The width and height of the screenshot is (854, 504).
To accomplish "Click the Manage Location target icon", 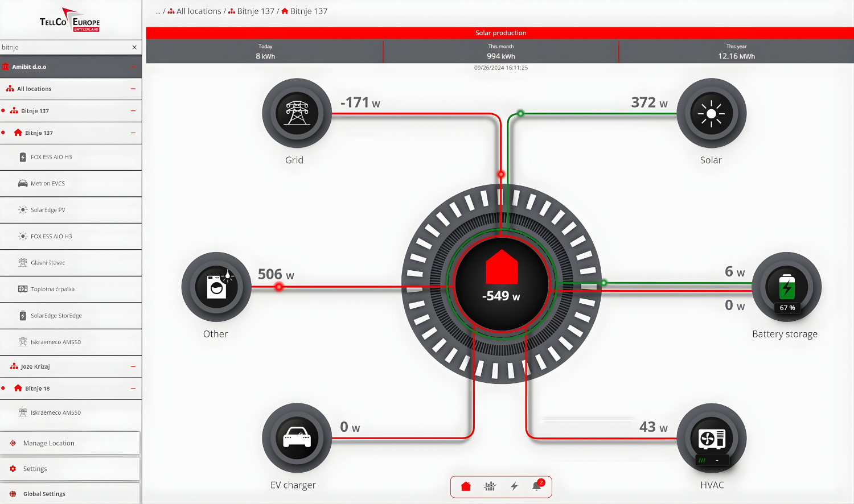I will pos(13,443).
